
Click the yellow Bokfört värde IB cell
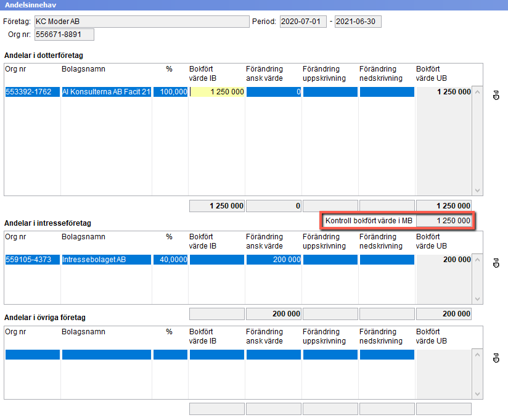point(217,92)
